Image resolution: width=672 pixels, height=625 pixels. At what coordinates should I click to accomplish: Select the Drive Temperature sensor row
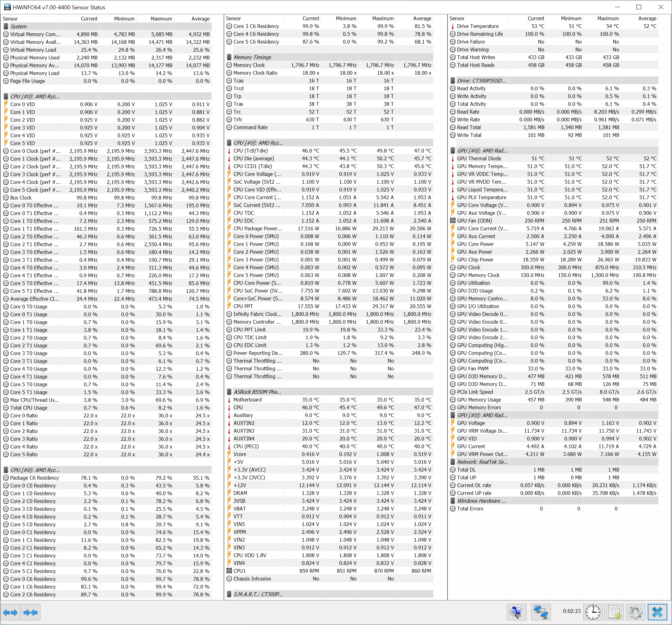(x=477, y=26)
